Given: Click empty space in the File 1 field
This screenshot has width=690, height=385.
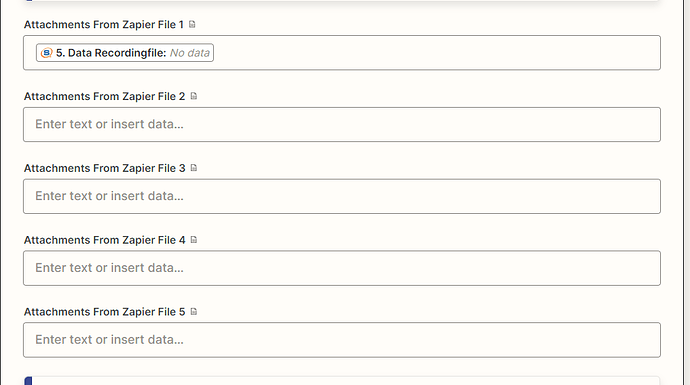Looking at the screenshot, I should [436, 53].
